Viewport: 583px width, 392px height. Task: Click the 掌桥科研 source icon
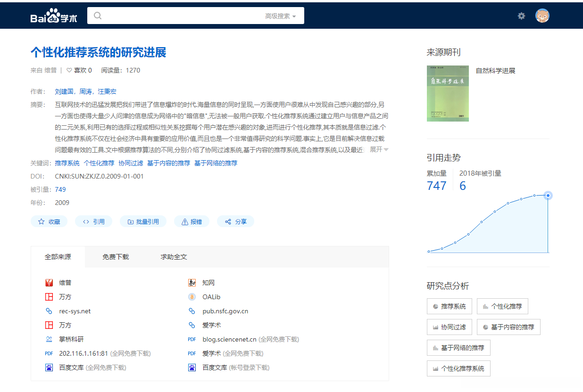[49, 339]
